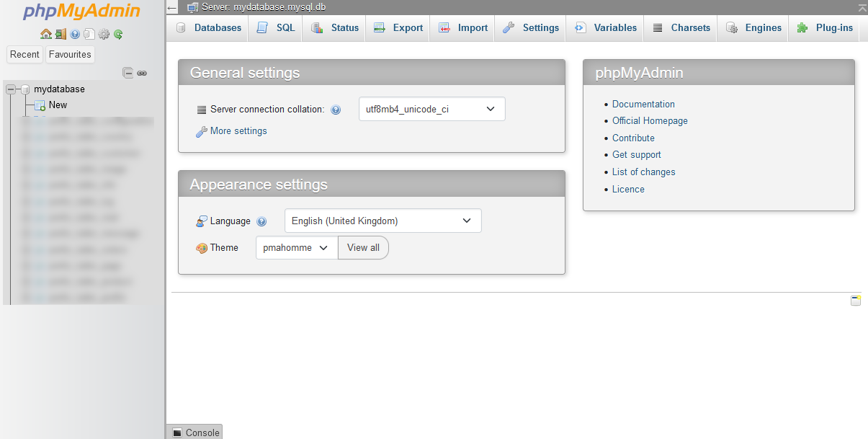Open the List of changes link
The image size is (868, 439).
click(643, 172)
